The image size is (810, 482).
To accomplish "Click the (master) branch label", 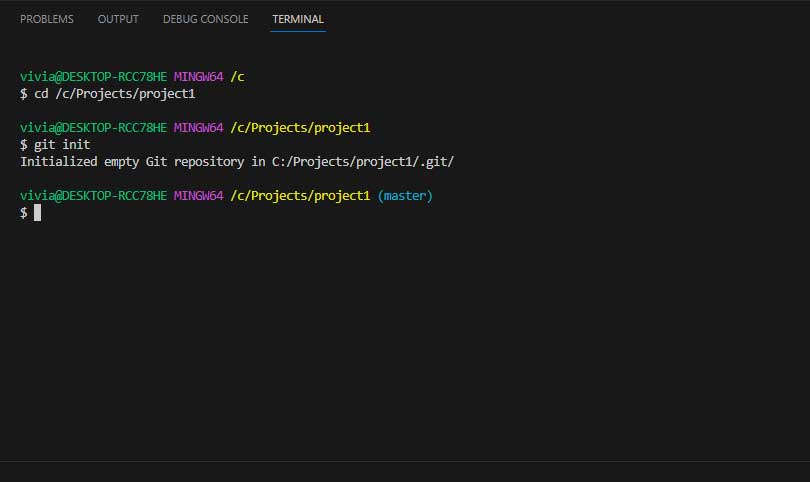I will (405, 196).
